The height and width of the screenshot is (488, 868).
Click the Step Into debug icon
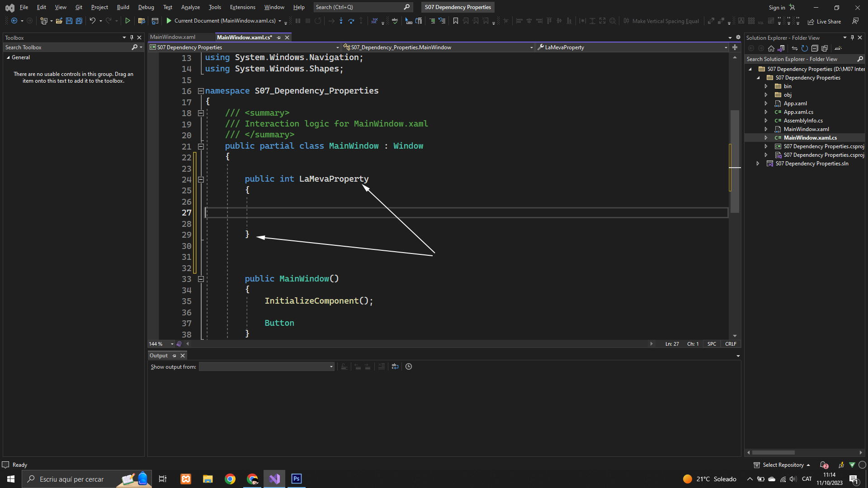pyautogui.click(x=341, y=21)
